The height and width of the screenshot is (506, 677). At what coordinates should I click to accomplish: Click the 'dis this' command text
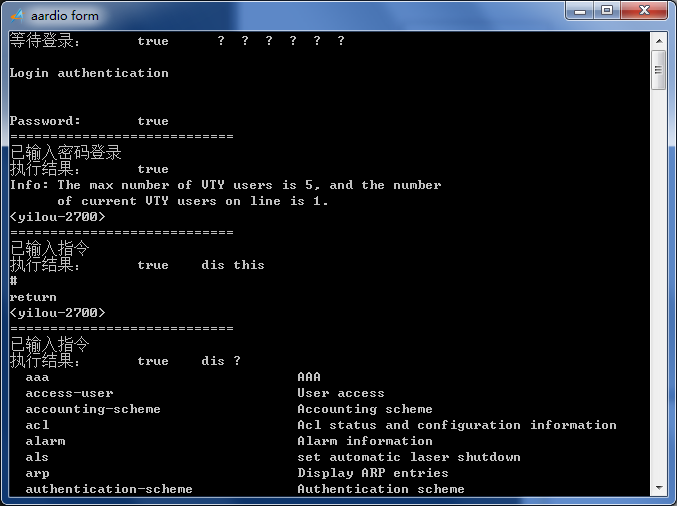(x=233, y=265)
